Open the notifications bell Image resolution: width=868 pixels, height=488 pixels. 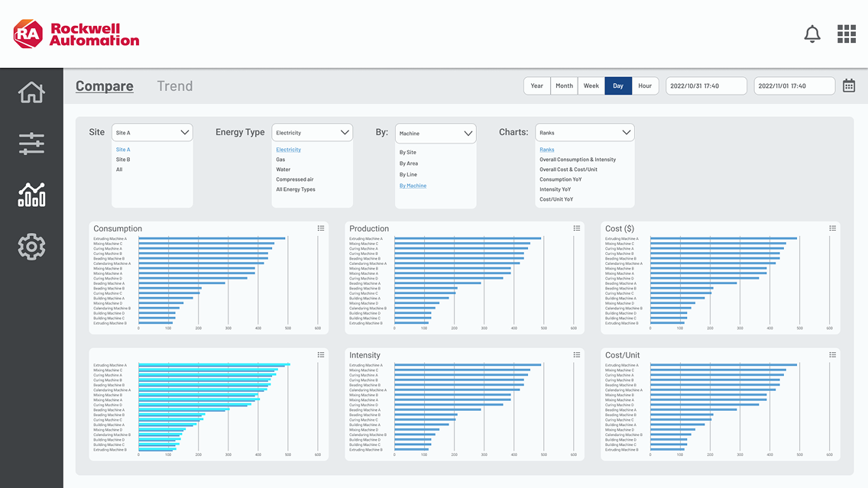click(x=812, y=34)
